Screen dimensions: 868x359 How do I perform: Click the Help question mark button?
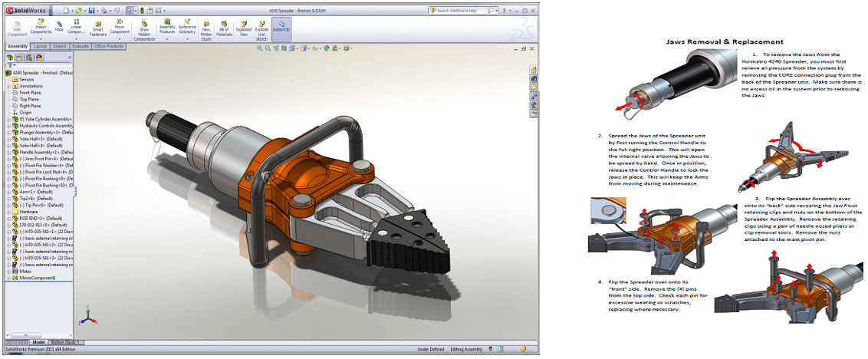504,11
